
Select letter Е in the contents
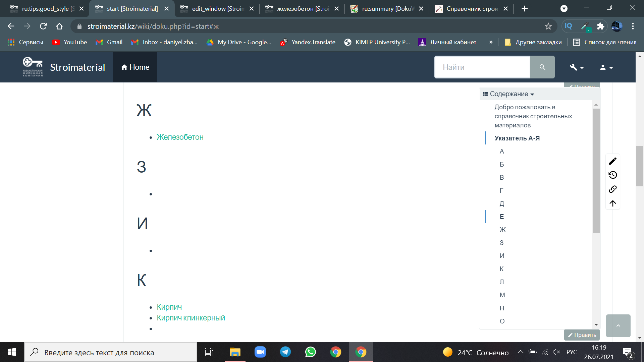pyautogui.click(x=502, y=217)
